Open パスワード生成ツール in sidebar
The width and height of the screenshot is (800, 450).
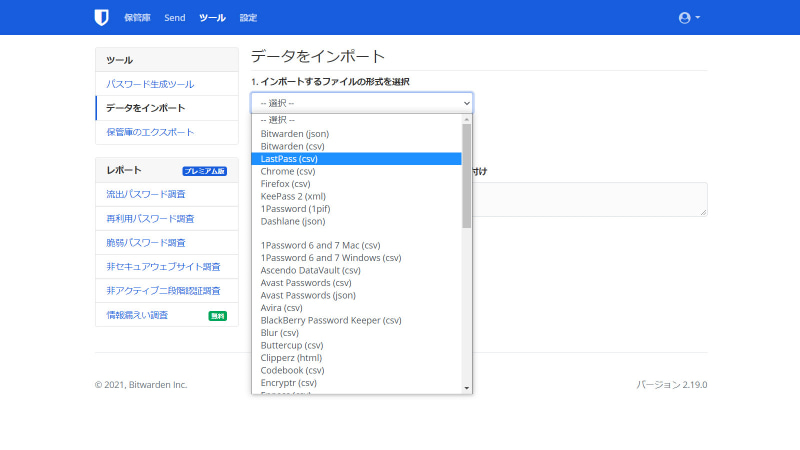point(167,84)
